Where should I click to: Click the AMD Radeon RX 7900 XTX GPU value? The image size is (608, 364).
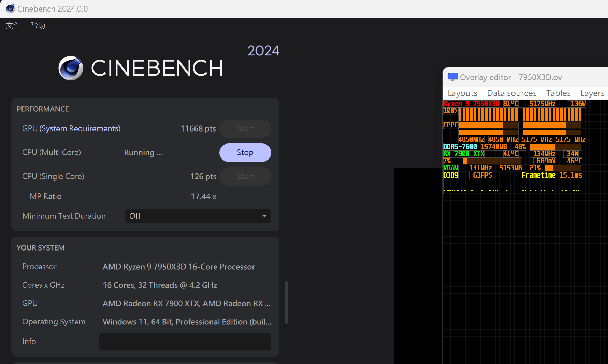point(187,303)
